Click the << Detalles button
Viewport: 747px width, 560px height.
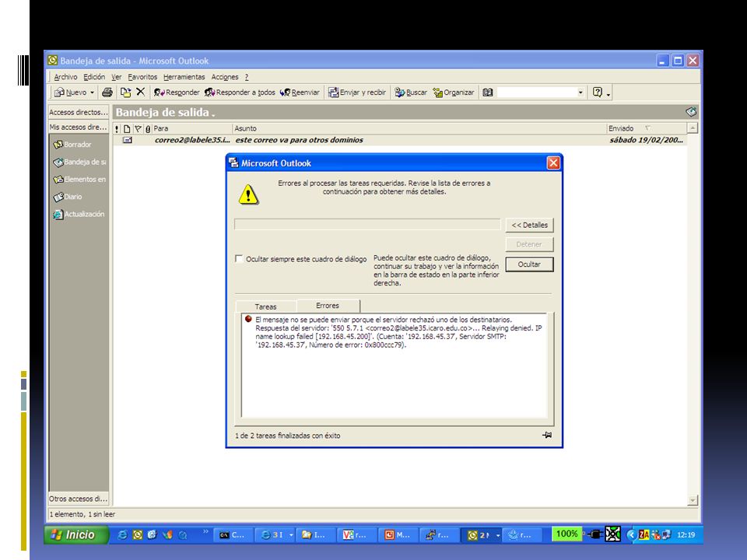pos(529,226)
